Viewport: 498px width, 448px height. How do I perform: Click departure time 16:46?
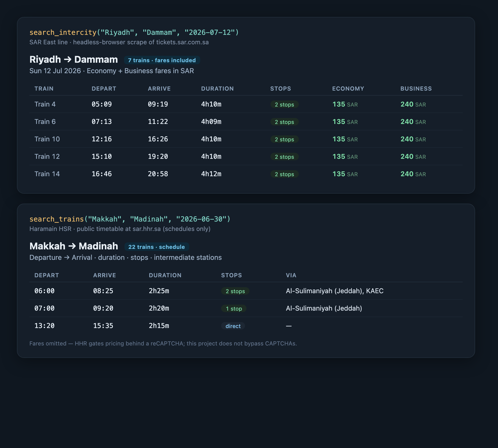click(x=102, y=174)
